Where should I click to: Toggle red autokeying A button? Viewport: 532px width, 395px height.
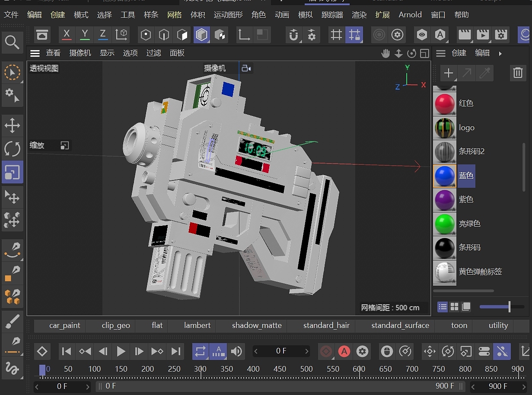tap(344, 351)
